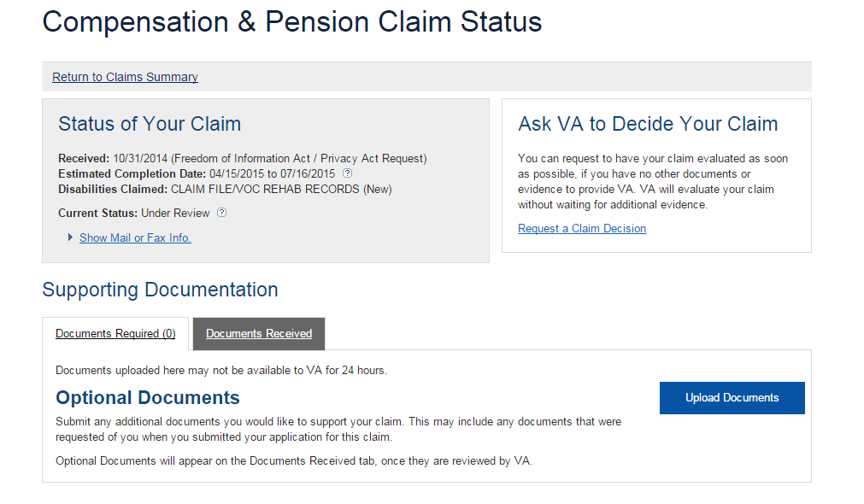The height and width of the screenshot is (504, 864).
Task: Open help icon next to Current Status
Action: pyautogui.click(x=222, y=213)
